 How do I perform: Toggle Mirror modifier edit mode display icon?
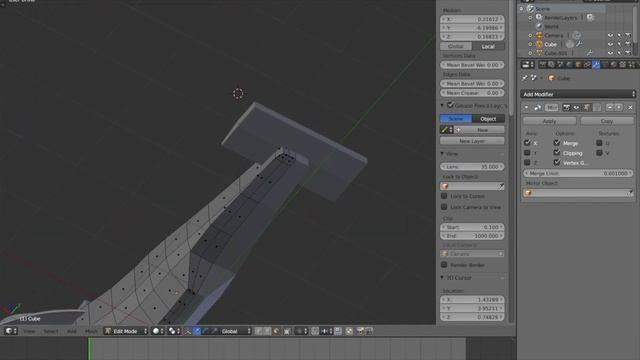pyautogui.click(x=587, y=108)
